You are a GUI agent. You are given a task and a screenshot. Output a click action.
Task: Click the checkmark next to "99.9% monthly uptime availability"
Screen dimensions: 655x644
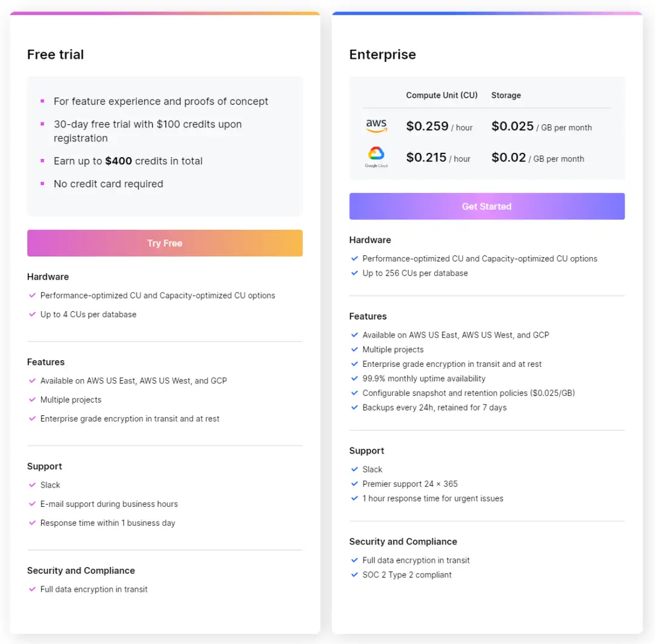point(355,378)
